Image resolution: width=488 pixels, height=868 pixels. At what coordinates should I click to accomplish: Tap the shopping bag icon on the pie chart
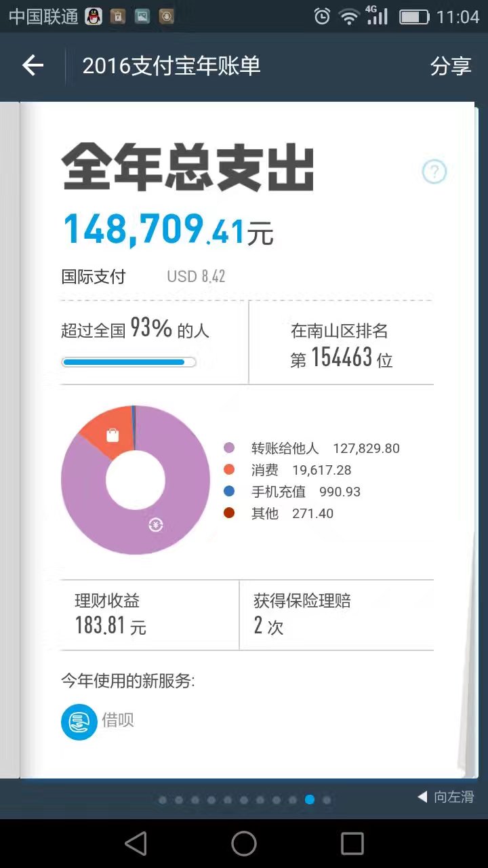(x=113, y=435)
